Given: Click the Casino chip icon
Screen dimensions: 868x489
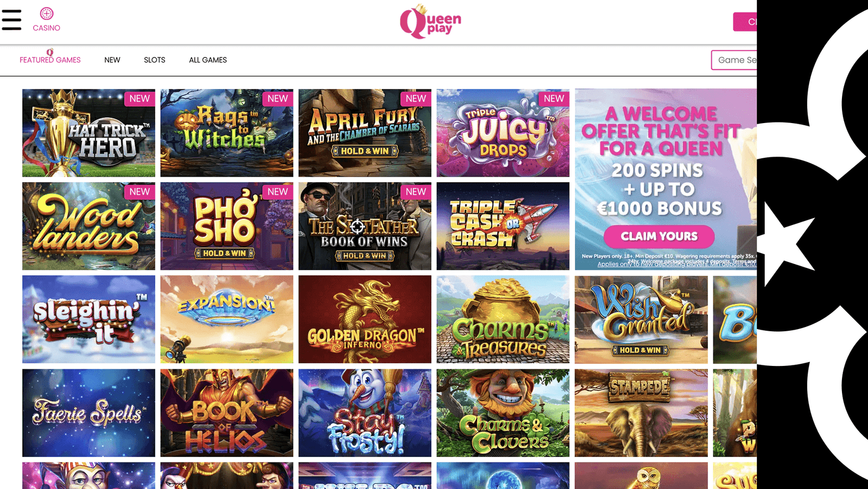Looking at the screenshot, I should coord(47,14).
